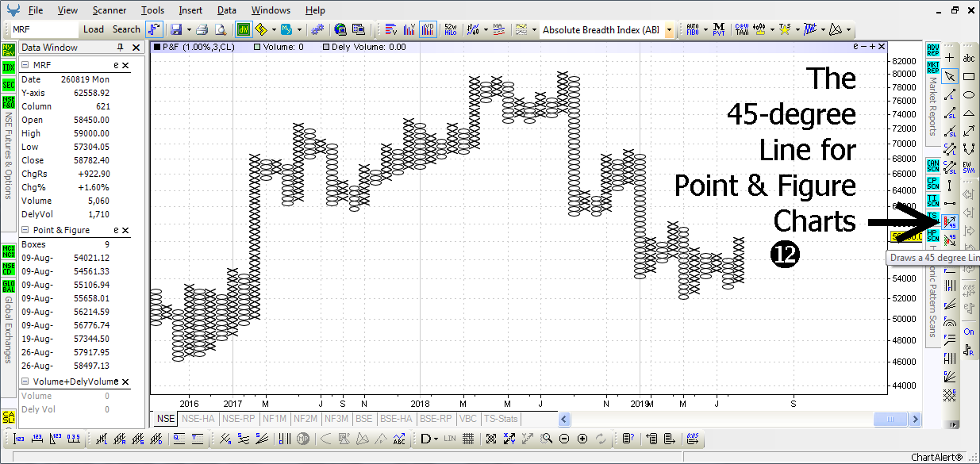Screen dimensions: 980x464
Task: Collapse the Point & Figure section
Action: (25, 230)
